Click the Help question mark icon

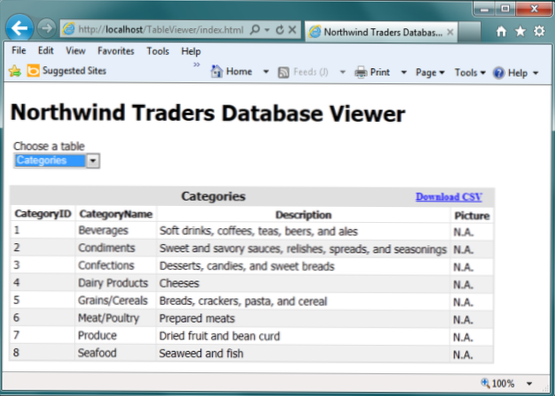click(x=499, y=73)
